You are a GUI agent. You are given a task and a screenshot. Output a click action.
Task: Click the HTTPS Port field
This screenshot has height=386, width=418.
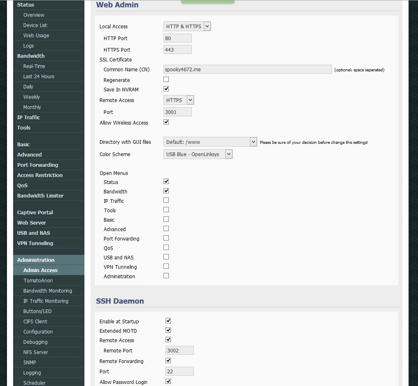[177, 50]
